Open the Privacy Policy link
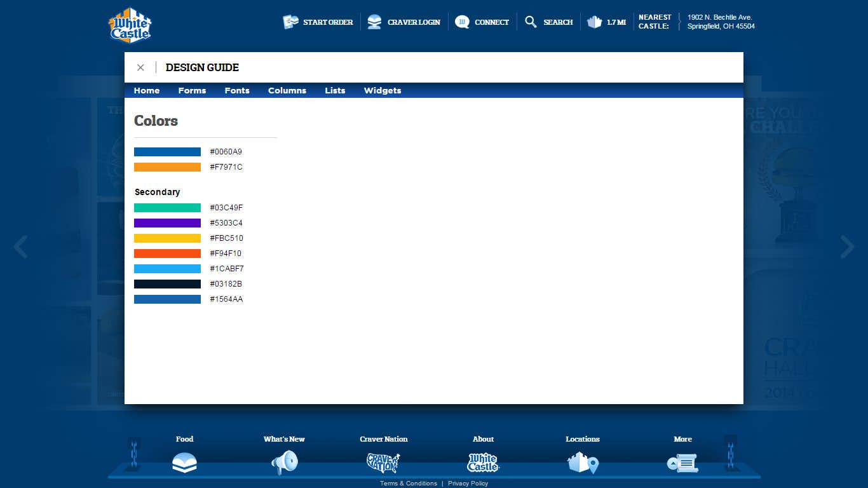The image size is (868, 488). (x=468, y=484)
